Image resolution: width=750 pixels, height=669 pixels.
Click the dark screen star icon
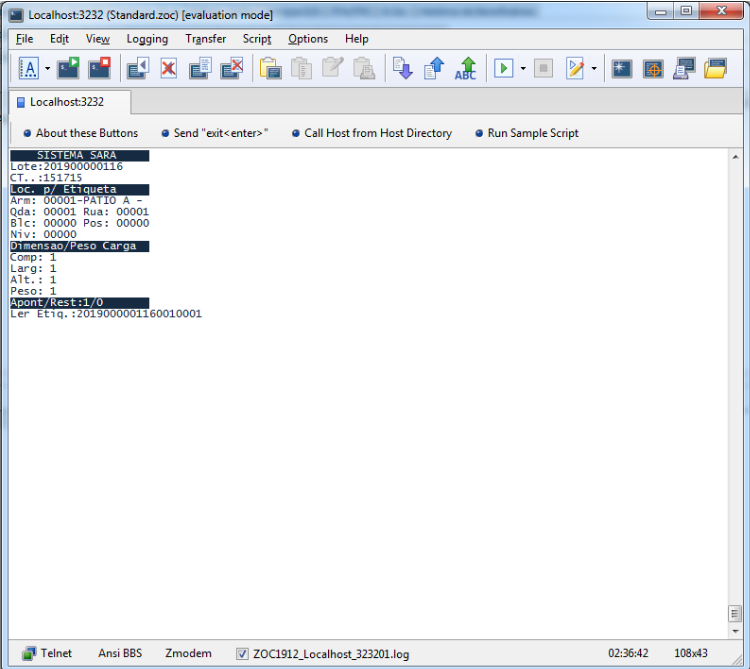pyautogui.click(x=622, y=68)
